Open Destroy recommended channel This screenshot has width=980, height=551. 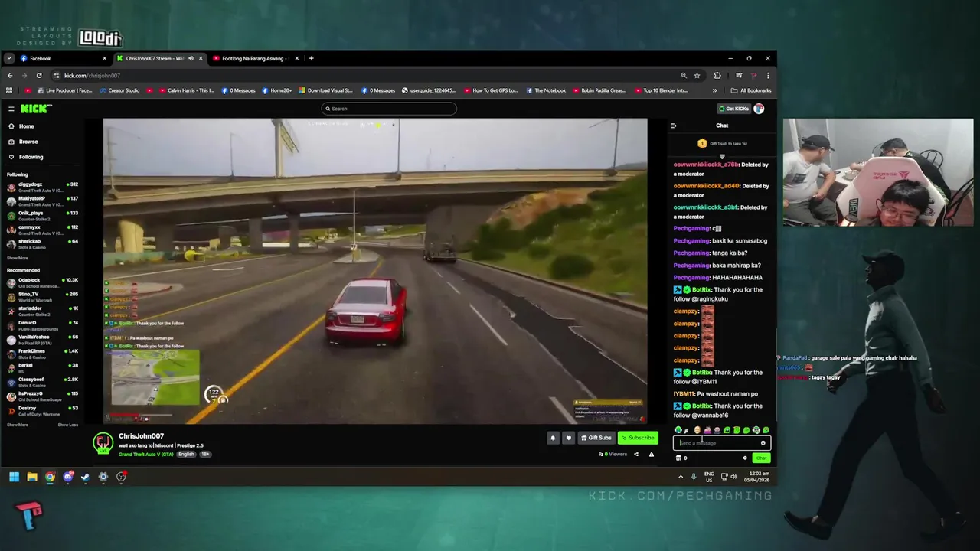pos(42,410)
